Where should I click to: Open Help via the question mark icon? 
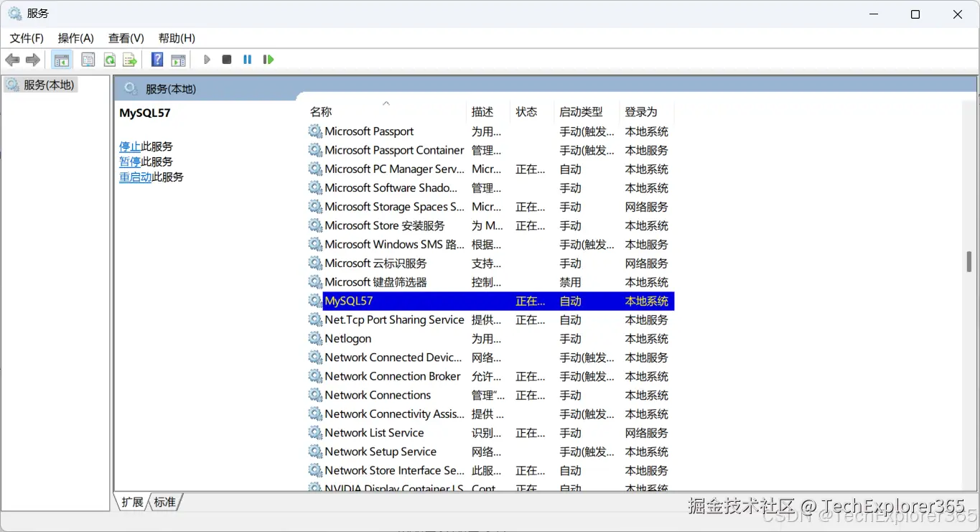[157, 60]
